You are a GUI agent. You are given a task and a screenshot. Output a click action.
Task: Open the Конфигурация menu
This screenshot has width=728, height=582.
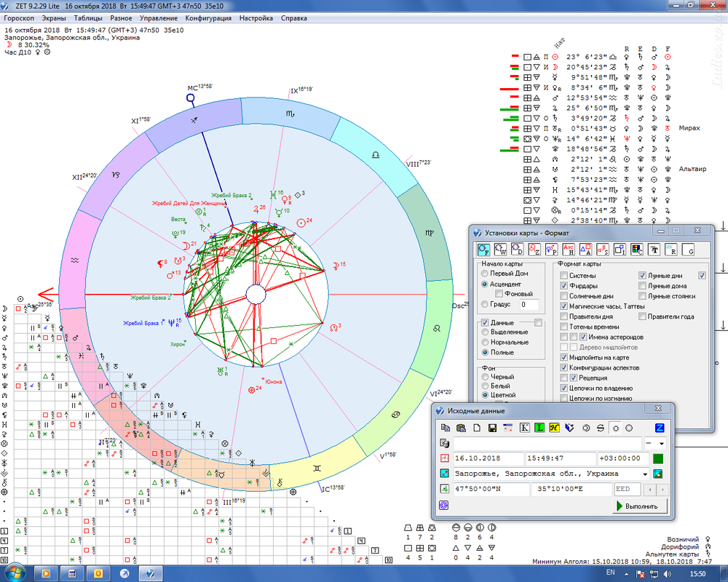tap(208, 18)
